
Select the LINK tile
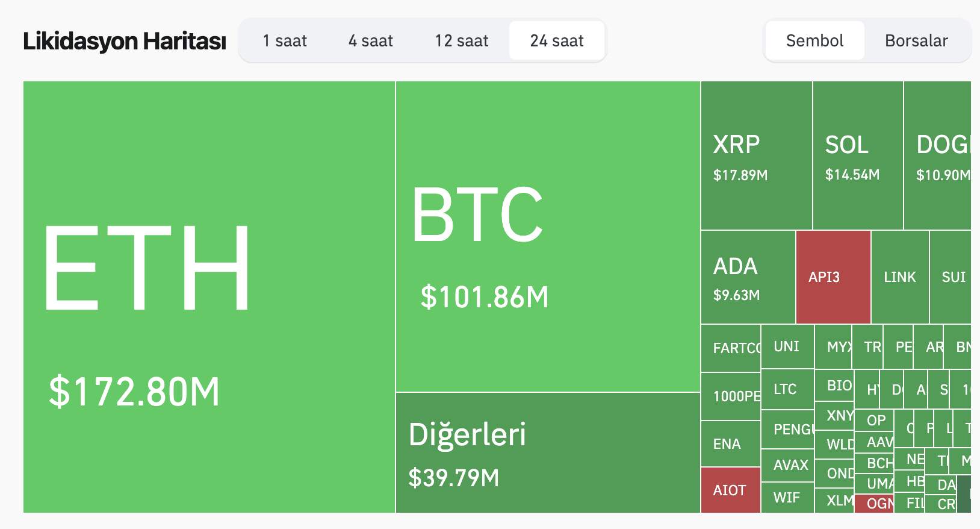[x=900, y=277]
